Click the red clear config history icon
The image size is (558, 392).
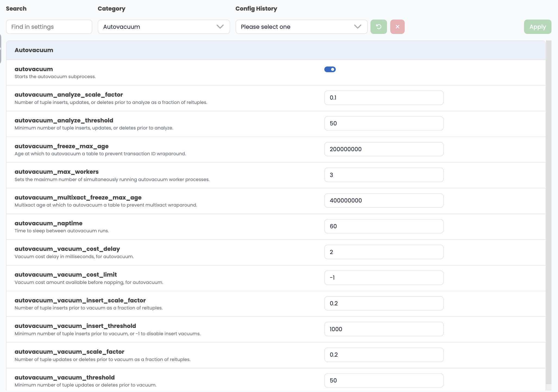(397, 26)
